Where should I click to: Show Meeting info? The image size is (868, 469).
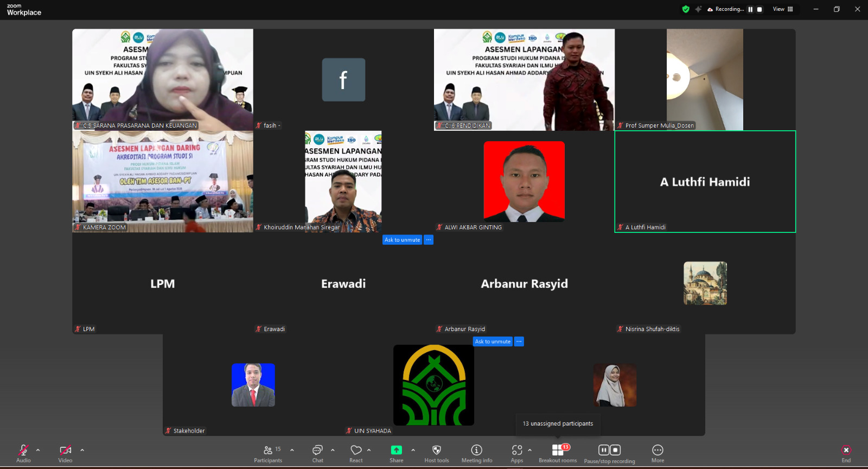476,453
